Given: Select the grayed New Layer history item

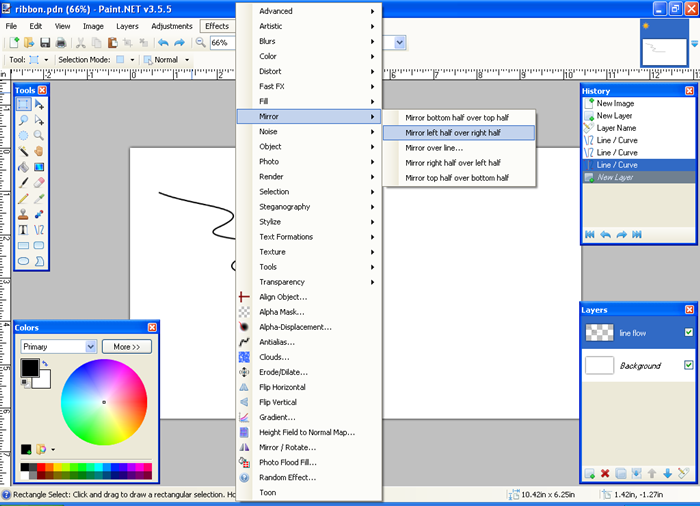Looking at the screenshot, I should (639, 177).
